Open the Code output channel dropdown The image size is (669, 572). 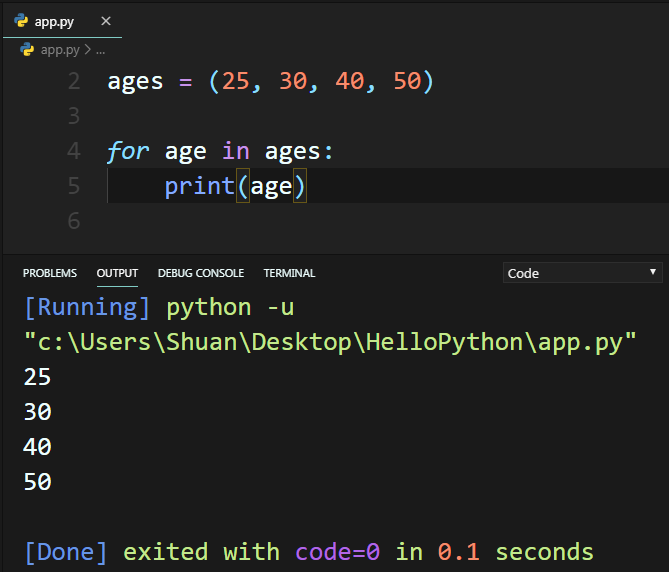click(x=582, y=273)
